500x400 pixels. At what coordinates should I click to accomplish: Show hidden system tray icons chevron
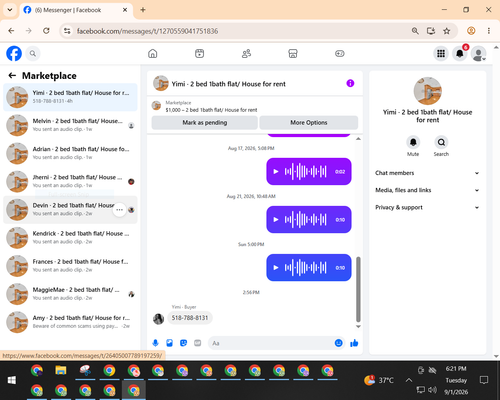click(x=409, y=380)
